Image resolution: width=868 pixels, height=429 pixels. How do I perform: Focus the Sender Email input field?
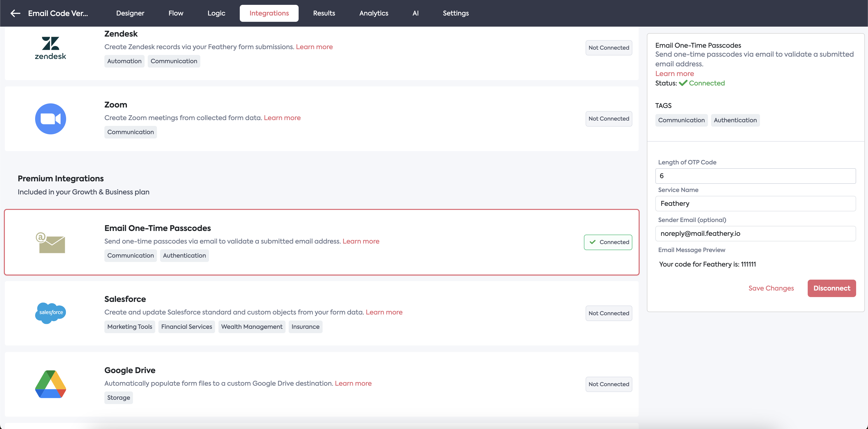(755, 234)
